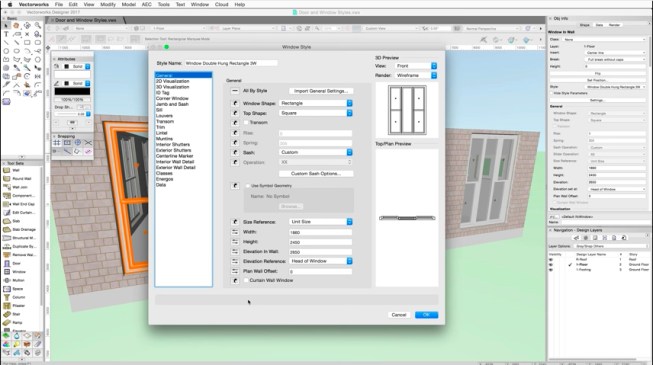This screenshot has height=365, width=653.
Task: Click the Settings button in Obj Info
Action: tap(597, 100)
